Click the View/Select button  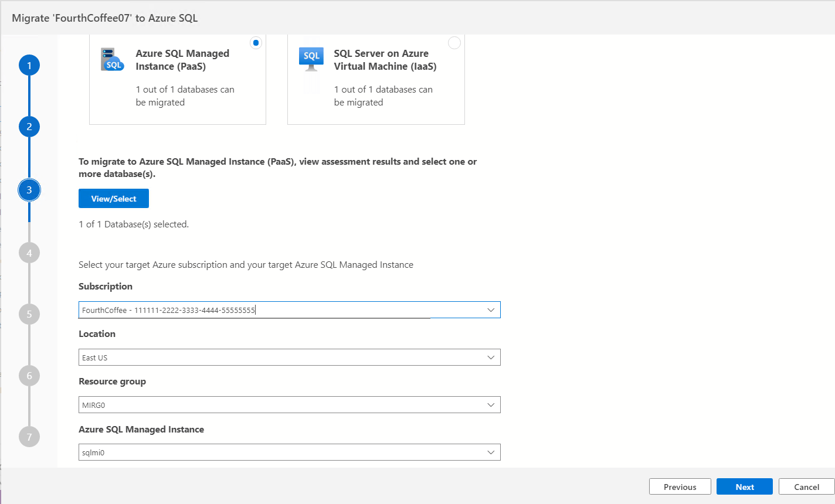114,199
